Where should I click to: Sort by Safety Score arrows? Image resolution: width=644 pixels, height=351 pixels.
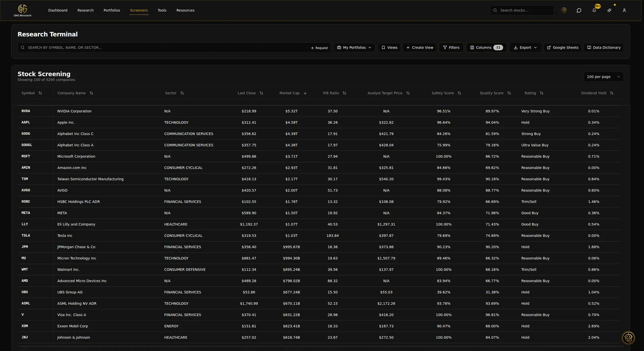pyautogui.click(x=459, y=93)
